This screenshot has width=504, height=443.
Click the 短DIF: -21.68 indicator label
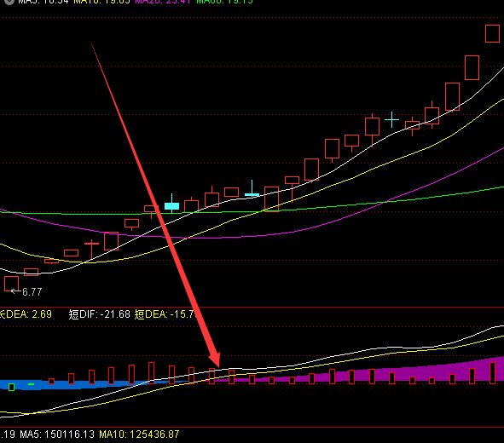click(99, 314)
